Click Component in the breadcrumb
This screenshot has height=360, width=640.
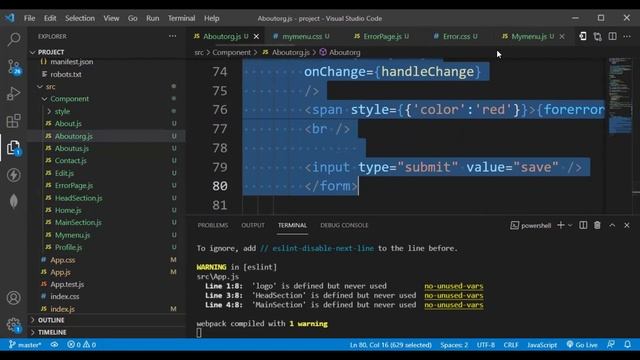click(231, 52)
